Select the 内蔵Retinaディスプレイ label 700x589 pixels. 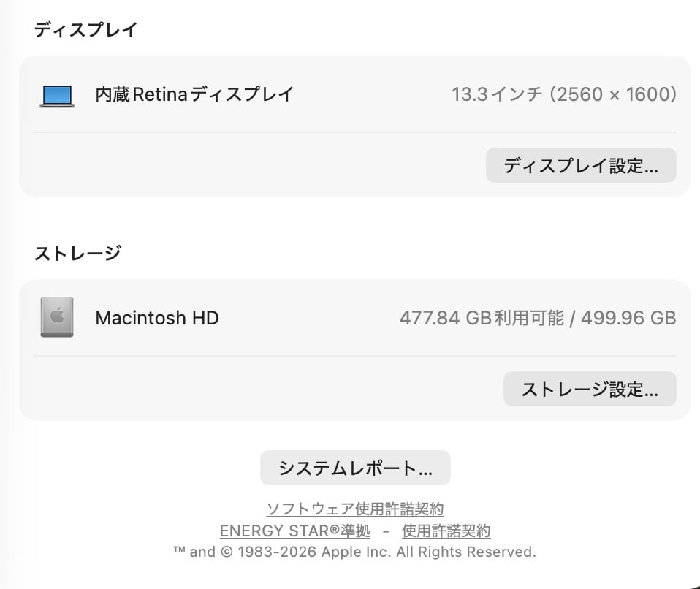(x=194, y=94)
